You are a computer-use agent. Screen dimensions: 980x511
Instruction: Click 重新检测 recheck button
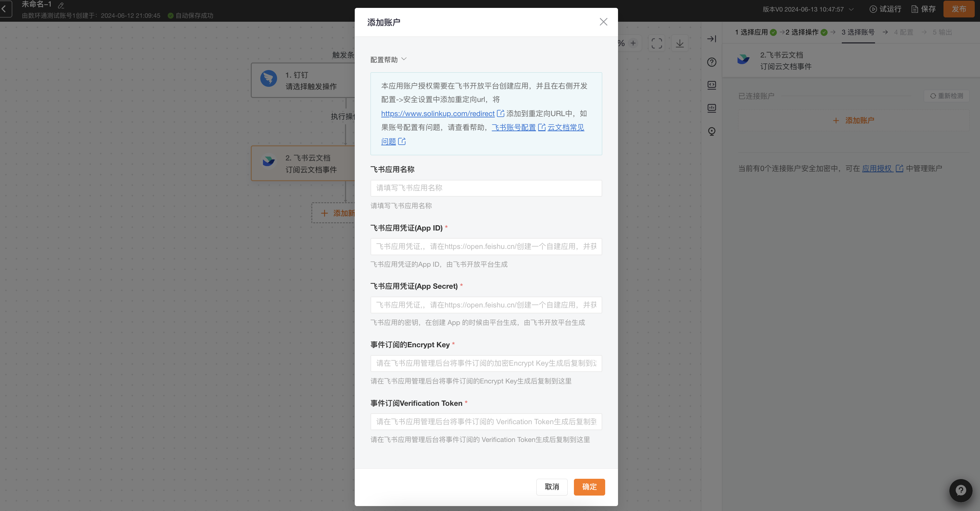(946, 96)
